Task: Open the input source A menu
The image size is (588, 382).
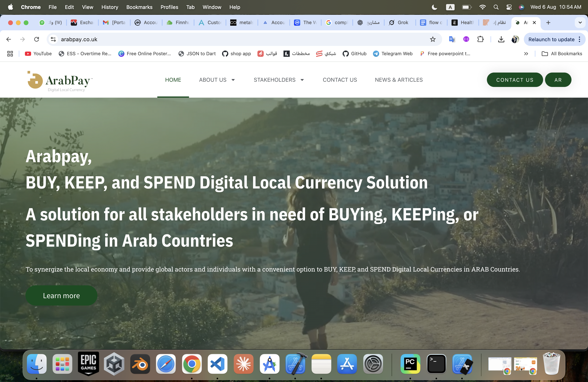Action: pos(450,7)
